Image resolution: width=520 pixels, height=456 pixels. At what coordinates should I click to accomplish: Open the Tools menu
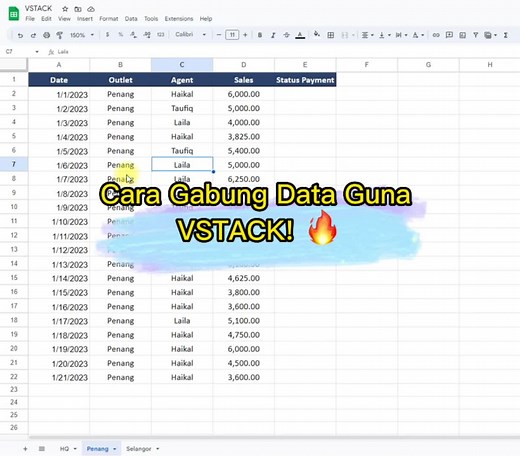151,19
